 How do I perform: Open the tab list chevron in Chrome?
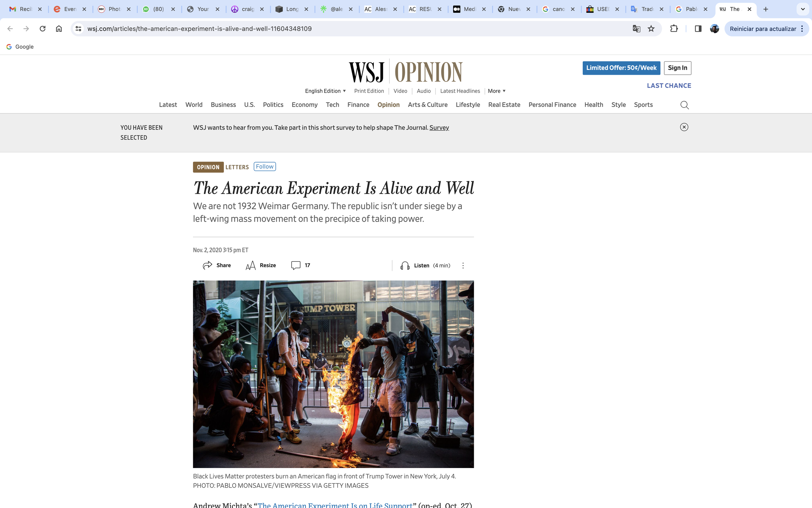803,9
